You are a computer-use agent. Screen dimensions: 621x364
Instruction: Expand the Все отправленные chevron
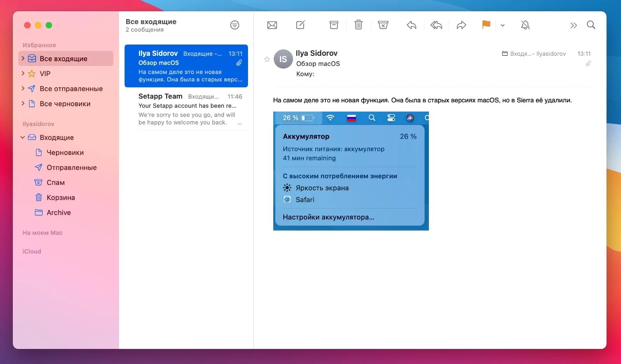pos(23,88)
